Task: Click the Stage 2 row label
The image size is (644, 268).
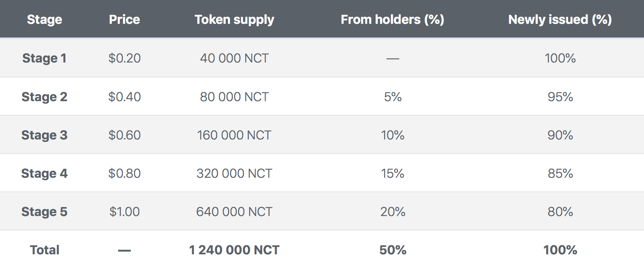Action: pos(44,96)
